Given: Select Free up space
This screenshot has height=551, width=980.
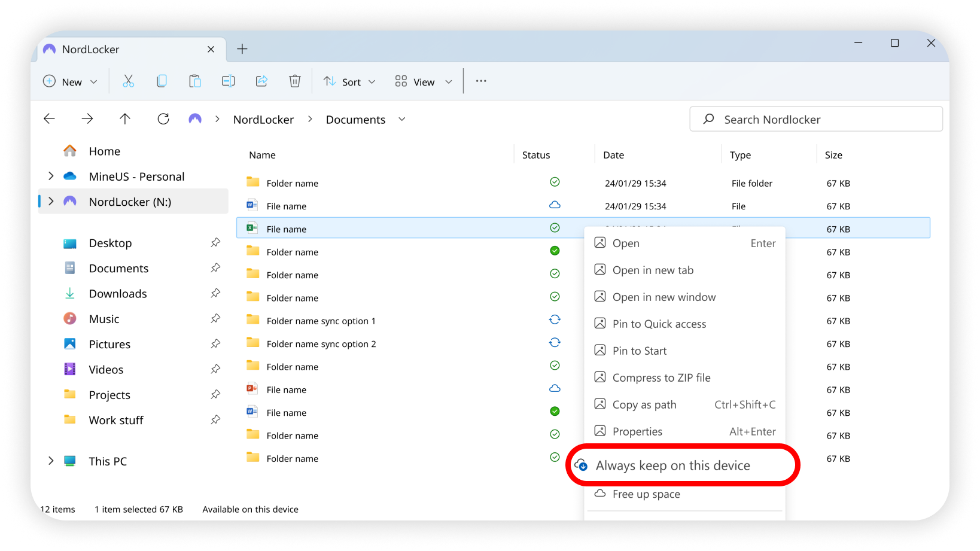Looking at the screenshot, I should [x=684, y=494].
